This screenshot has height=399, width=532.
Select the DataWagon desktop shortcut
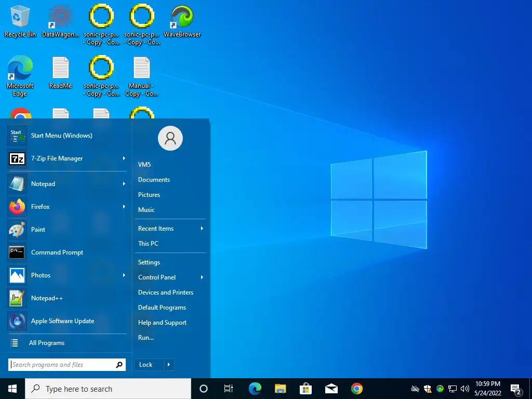60,21
